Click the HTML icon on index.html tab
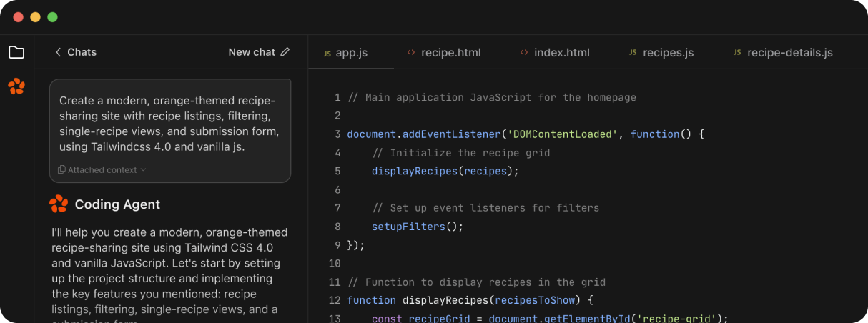The image size is (868, 323). [x=524, y=53]
